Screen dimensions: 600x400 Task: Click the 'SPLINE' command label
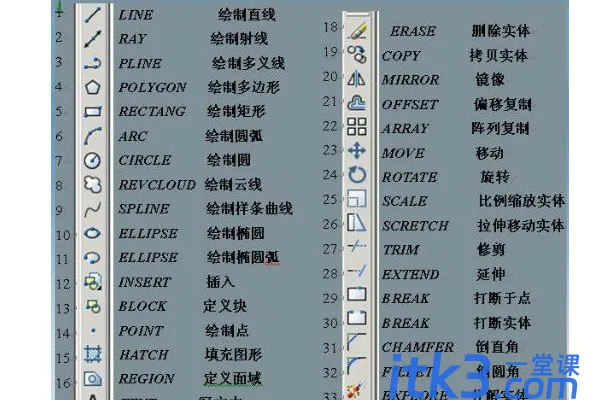[x=144, y=209]
